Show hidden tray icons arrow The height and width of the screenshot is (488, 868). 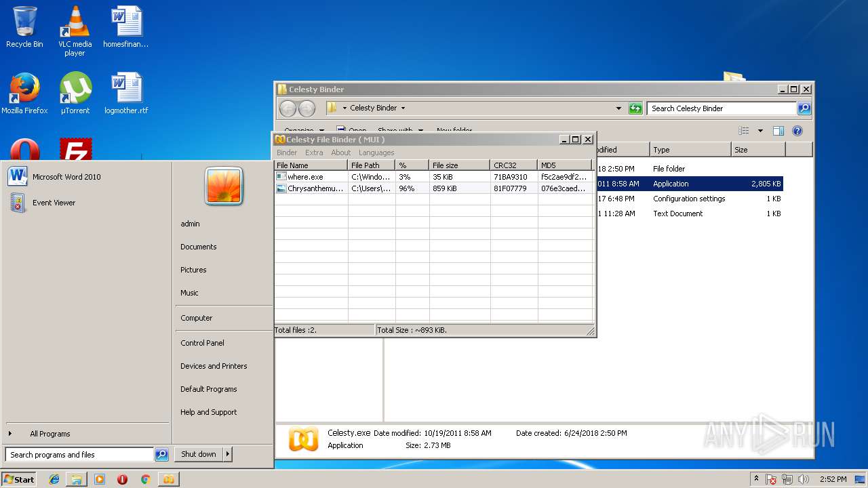pos(756,479)
